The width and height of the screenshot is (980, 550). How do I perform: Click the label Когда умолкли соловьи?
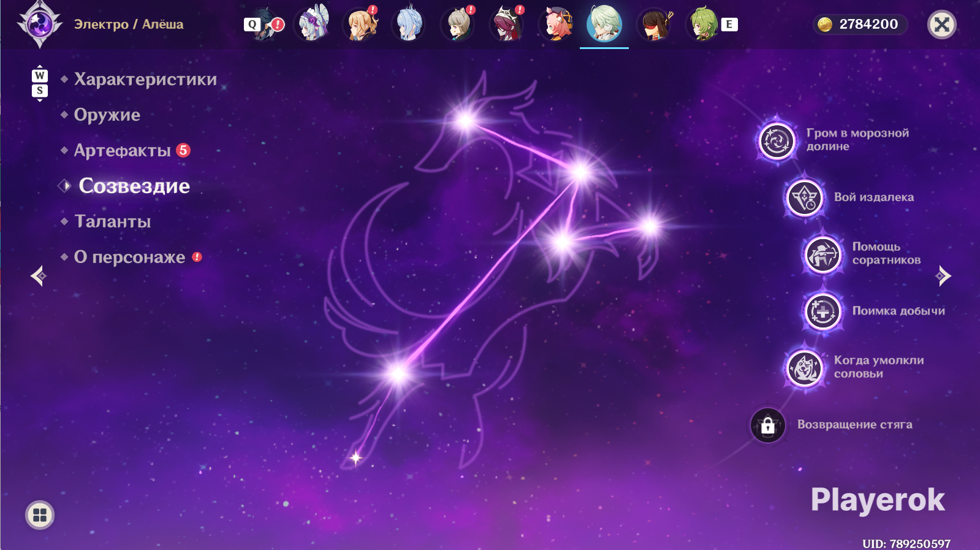pos(879,367)
